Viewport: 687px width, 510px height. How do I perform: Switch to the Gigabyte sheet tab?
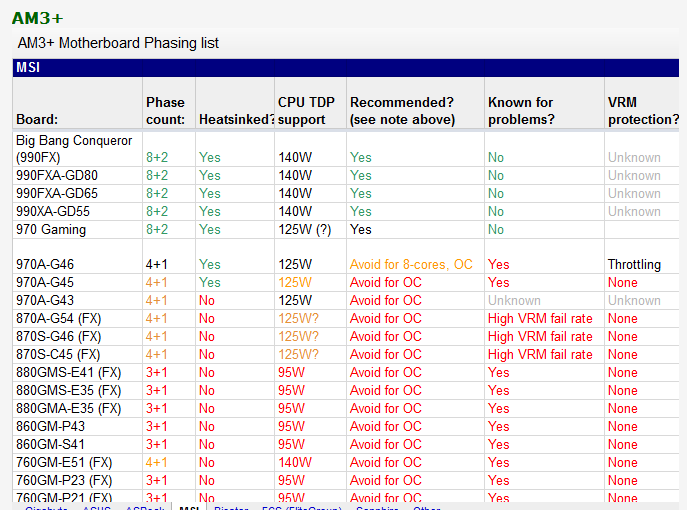(46, 508)
